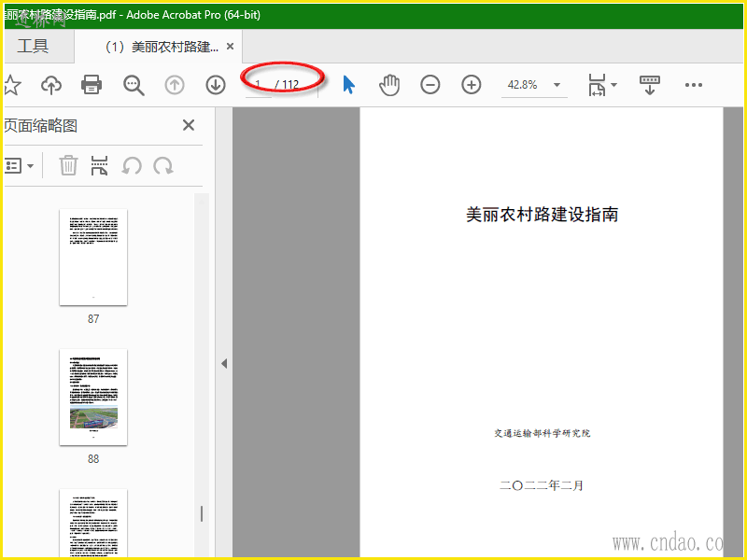Click the scrolling mode toolbar icon
The image size is (747, 560).
[x=649, y=85]
